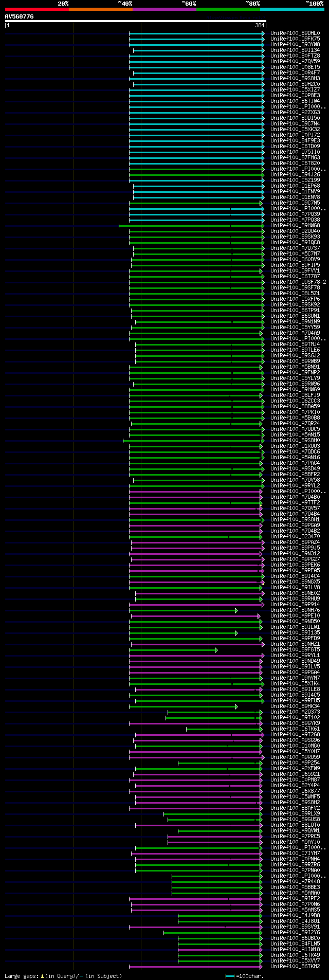Select label UniRef100_Q9SF78-2

(298, 282)
